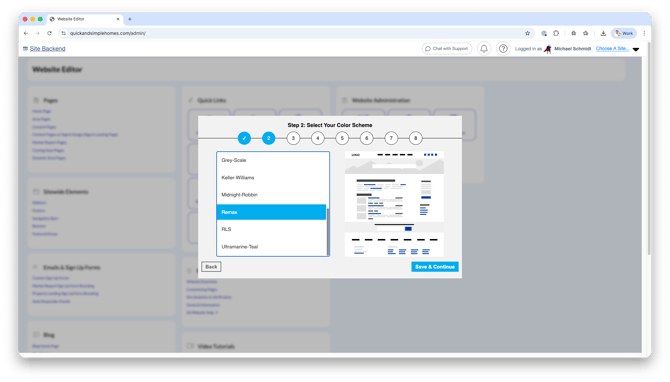Jump to step 8 circle

tap(415, 138)
